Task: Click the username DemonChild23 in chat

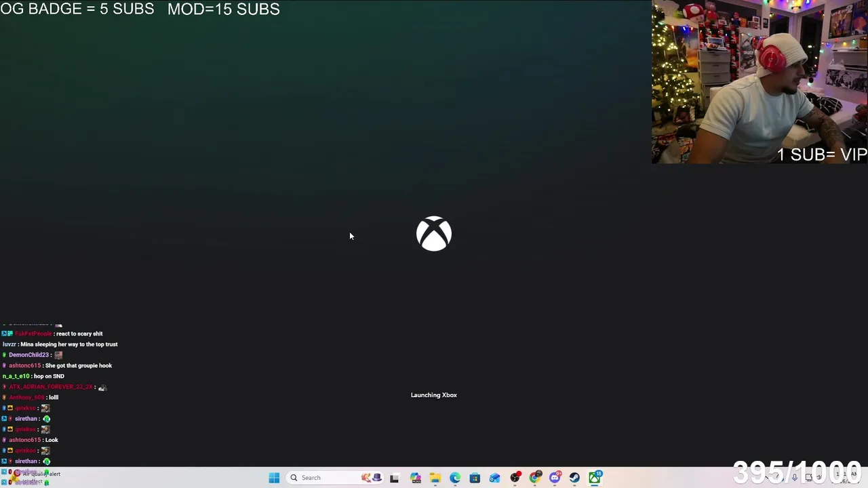Action: [x=28, y=355]
